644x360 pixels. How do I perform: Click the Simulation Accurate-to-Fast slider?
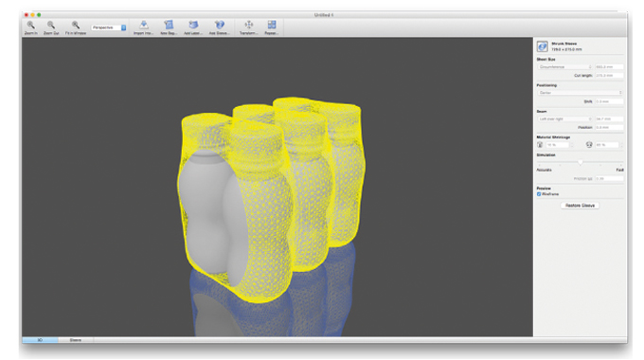(581, 163)
